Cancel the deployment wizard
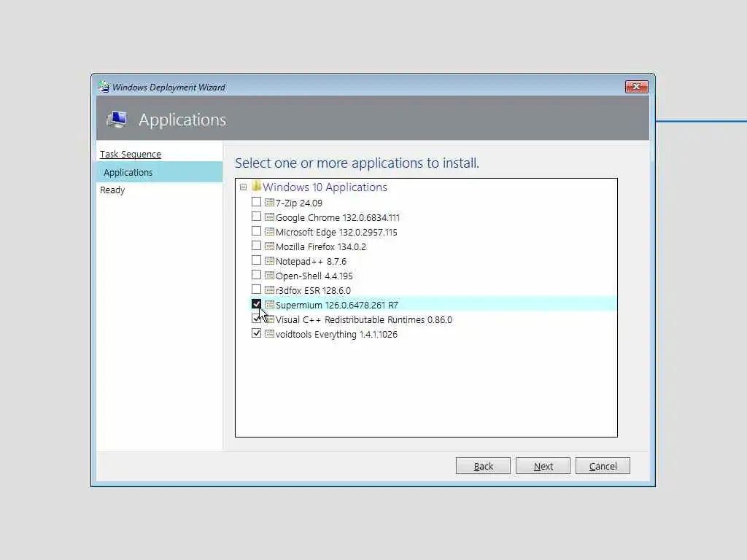 coord(603,466)
